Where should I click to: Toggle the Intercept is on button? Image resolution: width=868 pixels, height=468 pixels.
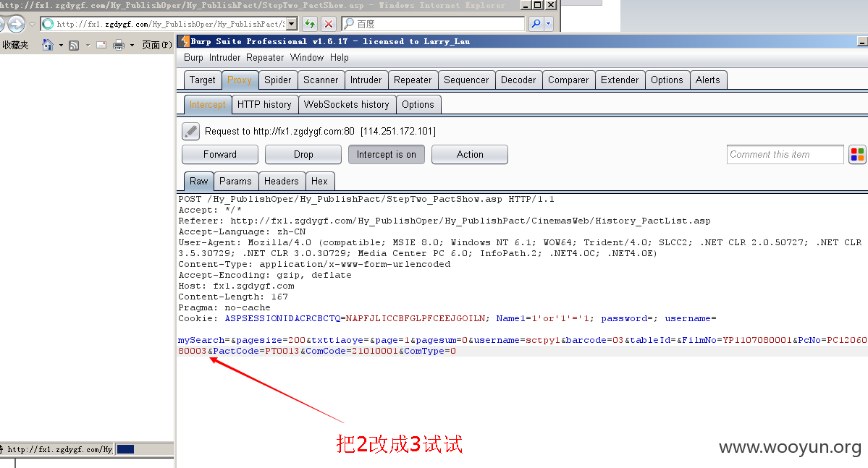pyautogui.click(x=387, y=154)
